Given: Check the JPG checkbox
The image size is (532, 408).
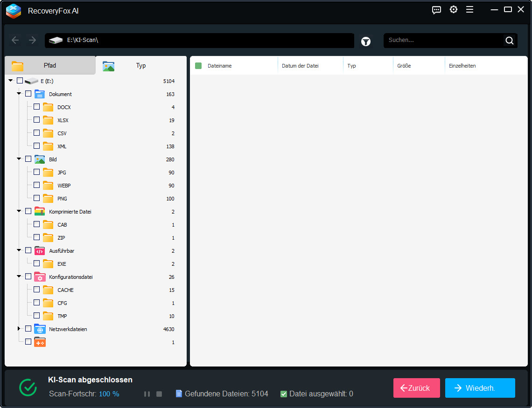Looking at the screenshot, I should pos(37,172).
